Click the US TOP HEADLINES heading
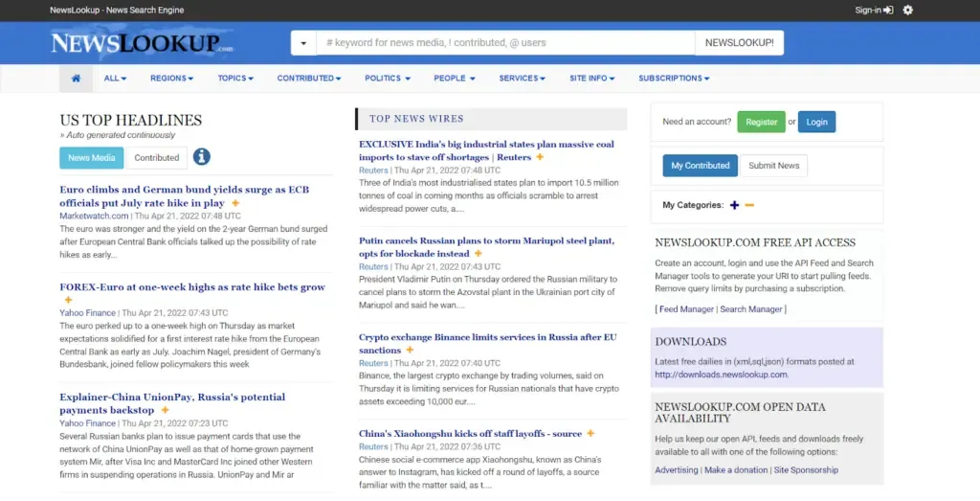Image resolution: width=980 pixels, height=501 pixels. point(130,120)
